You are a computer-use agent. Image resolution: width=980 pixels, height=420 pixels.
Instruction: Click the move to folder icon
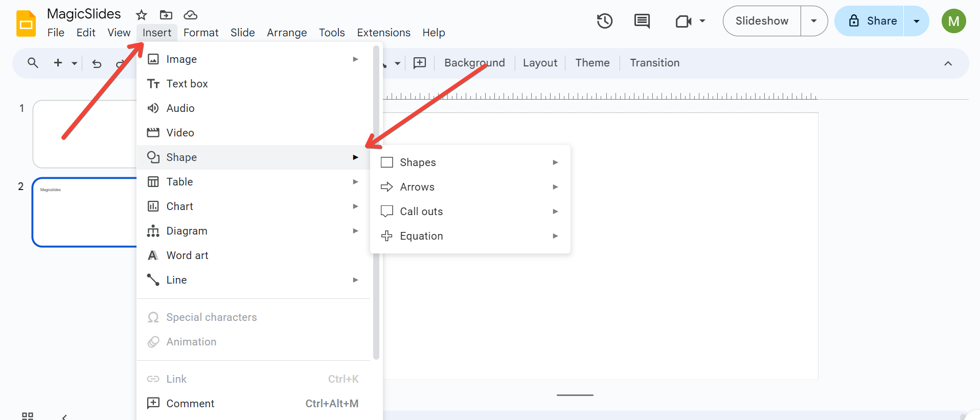coord(166,15)
